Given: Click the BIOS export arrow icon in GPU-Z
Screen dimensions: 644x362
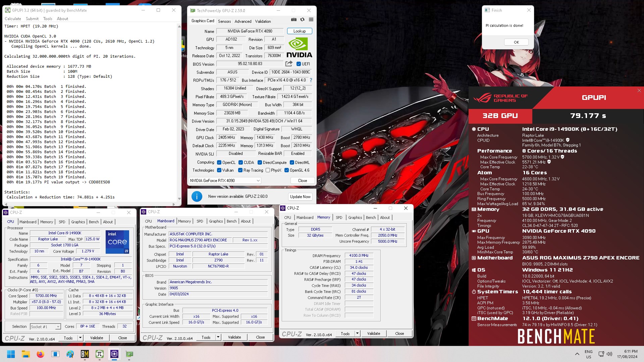Looking at the screenshot, I should (289, 64).
